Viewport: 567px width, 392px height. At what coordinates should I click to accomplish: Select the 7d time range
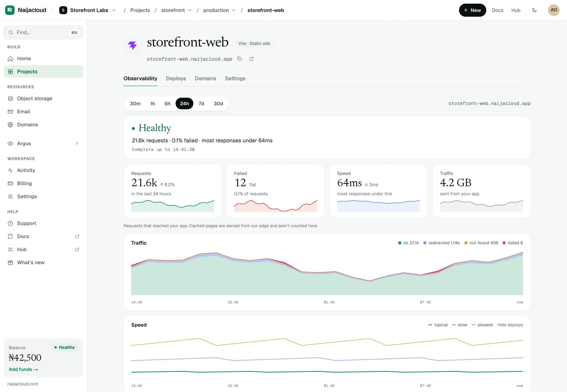coord(201,103)
